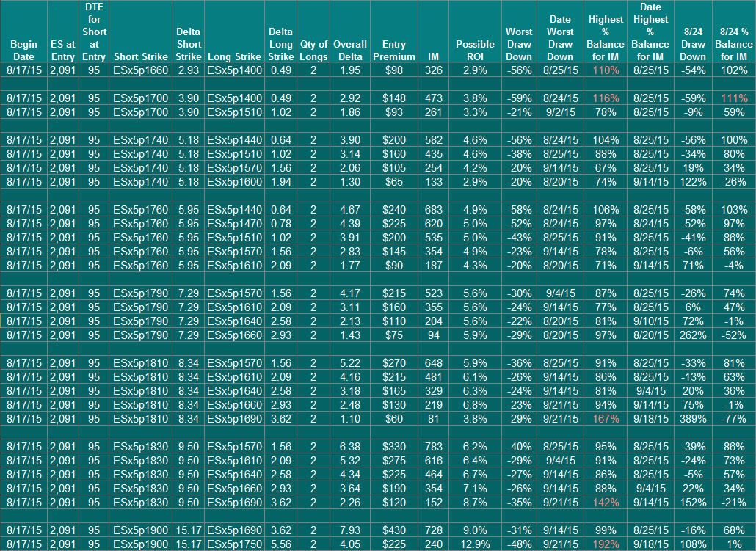This screenshot has height=551, width=756.
Task: Select the '389%' 8/24 draw down cell
Action: (x=693, y=419)
